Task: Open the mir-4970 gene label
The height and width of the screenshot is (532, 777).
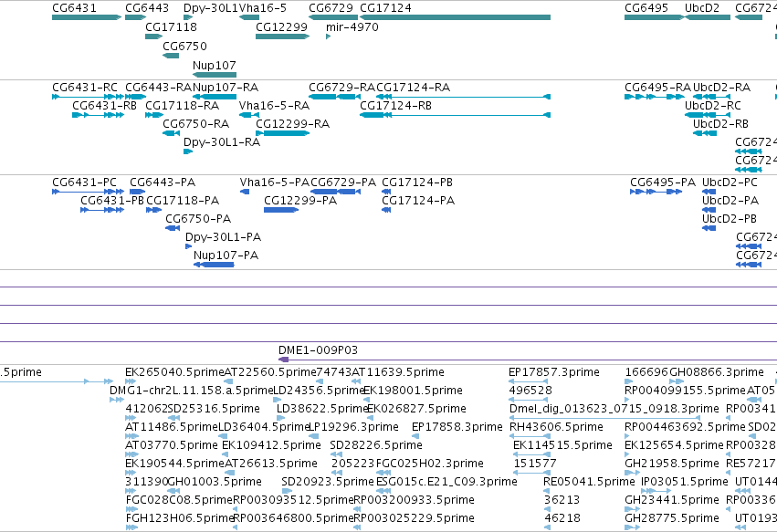Action: (x=352, y=26)
